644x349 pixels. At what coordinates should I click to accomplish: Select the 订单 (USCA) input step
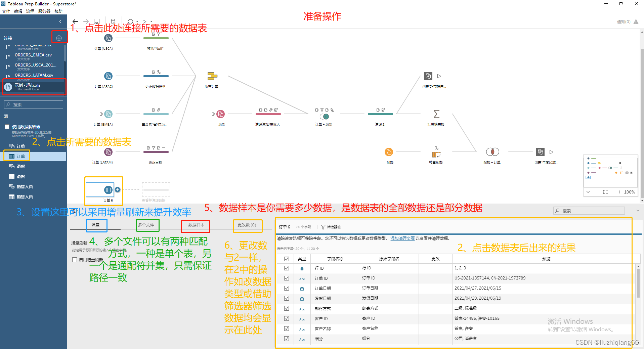(x=108, y=38)
